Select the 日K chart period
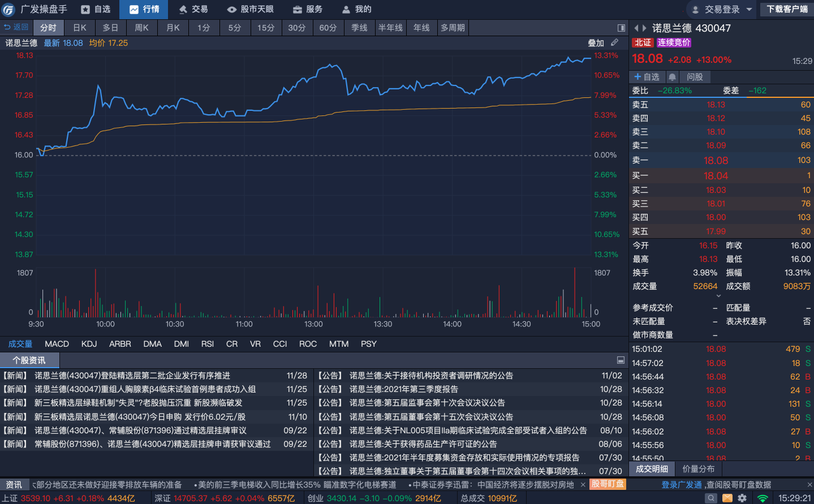Viewport: 814px width, 504px height. 80,28
